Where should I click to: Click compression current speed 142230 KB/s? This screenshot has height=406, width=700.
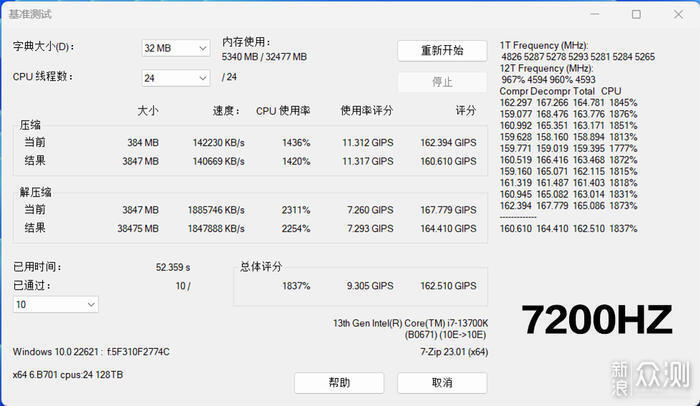(x=218, y=143)
